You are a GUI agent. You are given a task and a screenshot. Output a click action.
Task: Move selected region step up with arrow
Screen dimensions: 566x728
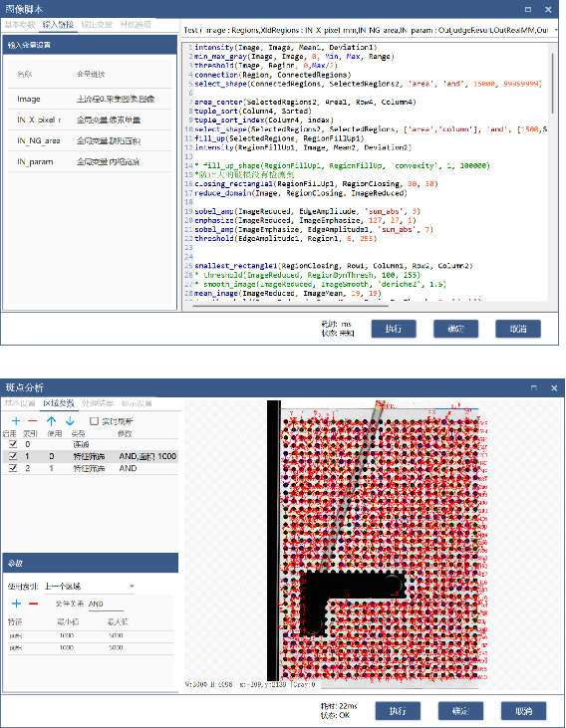51,421
